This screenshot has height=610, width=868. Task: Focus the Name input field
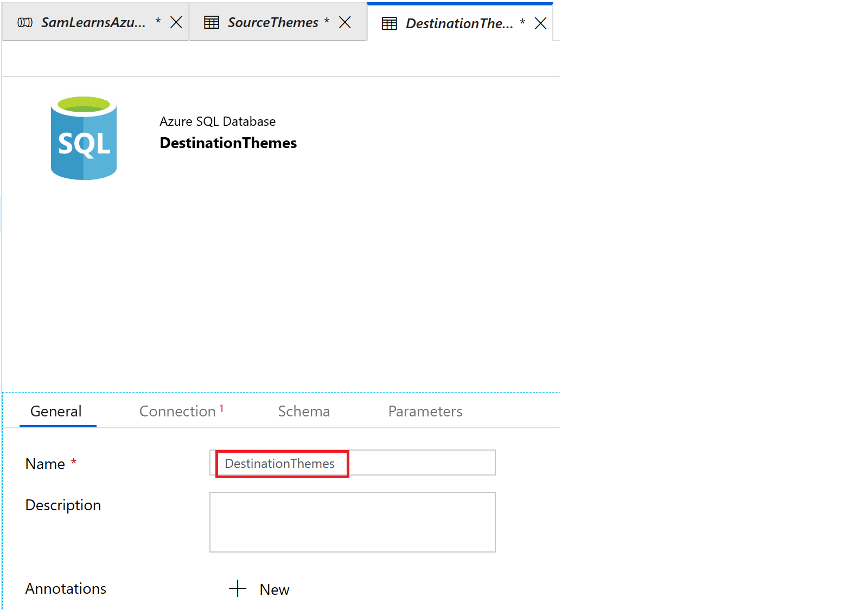point(352,463)
